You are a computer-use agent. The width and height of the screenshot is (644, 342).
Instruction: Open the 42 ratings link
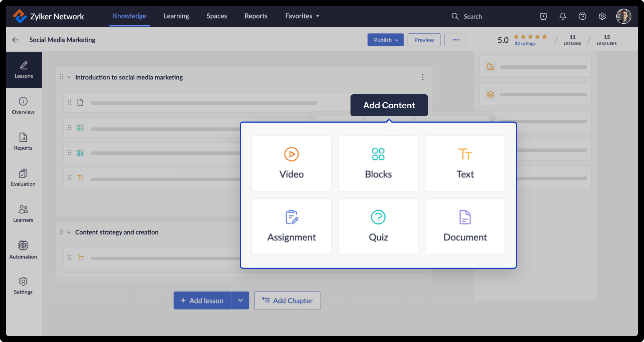tap(525, 44)
